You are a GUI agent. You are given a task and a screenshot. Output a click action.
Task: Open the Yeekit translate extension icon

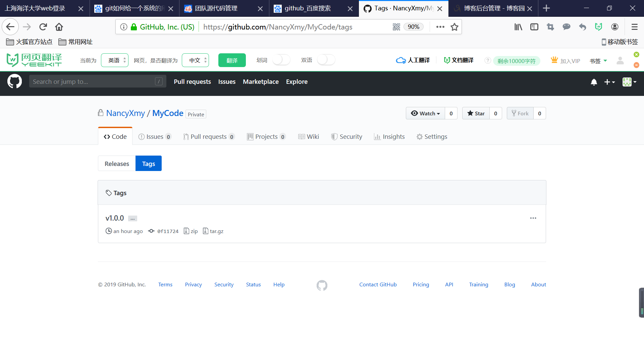(599, 27)
